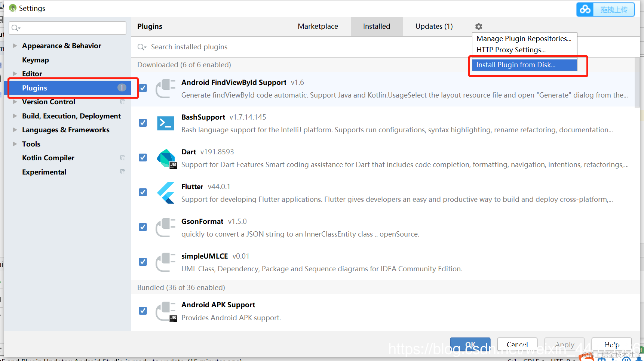This screenshot has height=361, width=644.
Task: Select Keymap in settings tree
Action: pyautogui.click(x=36, y=60)
